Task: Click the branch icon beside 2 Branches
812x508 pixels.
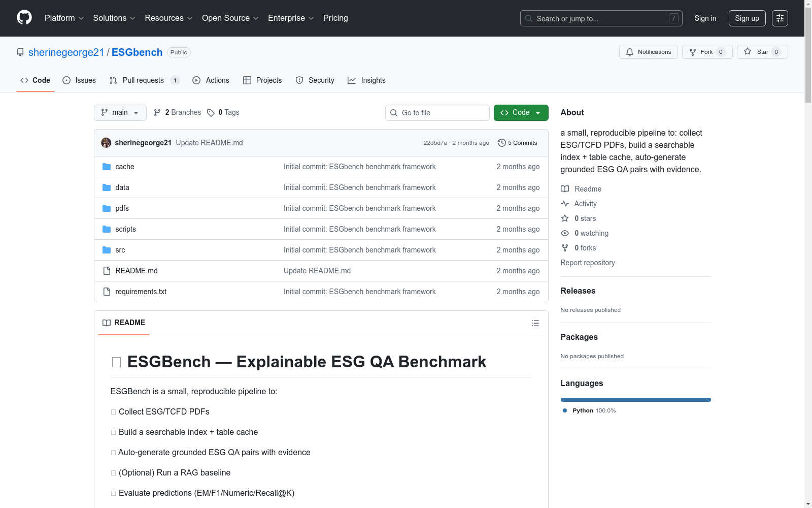Action: pyautogui.click(x=157, y=113)
